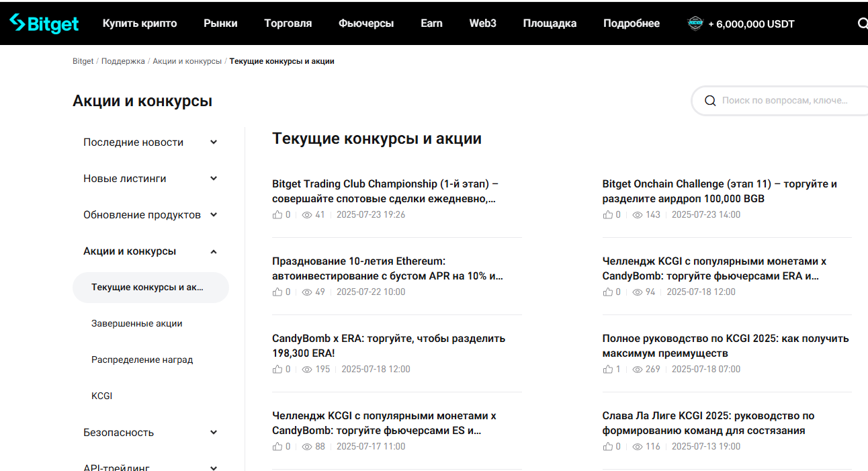This screenshot has width=868, height=471.
Task: Click Текущие конкурсы и акции page heading
Action: pyautogui.click(x=377, y=139)
